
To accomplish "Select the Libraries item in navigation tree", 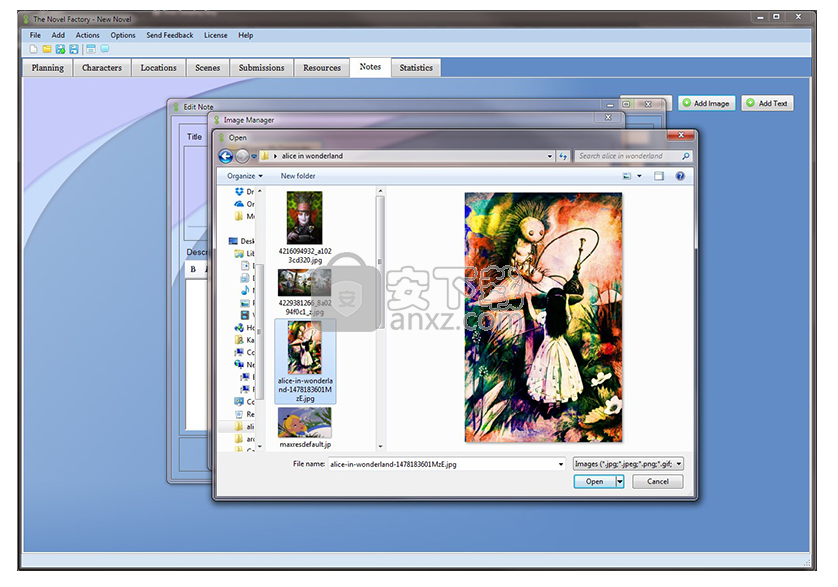I will pos(244,253).
